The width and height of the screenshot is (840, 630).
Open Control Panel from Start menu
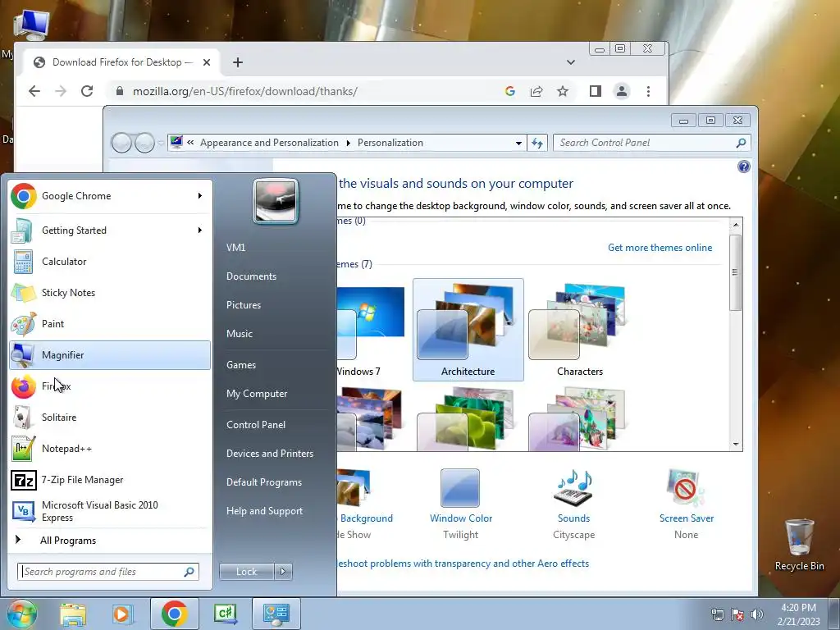pyautogui.click(x=256, y=425)
